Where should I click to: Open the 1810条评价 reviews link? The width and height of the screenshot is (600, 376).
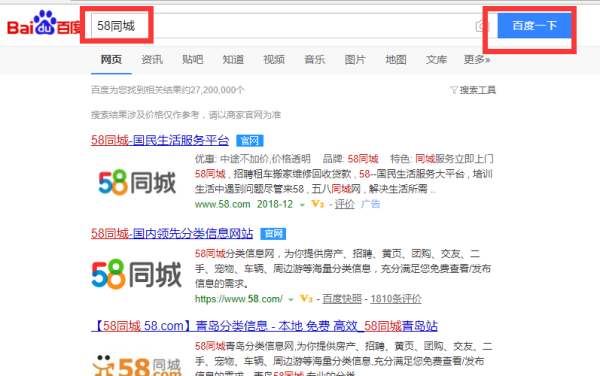pos(396,299)
